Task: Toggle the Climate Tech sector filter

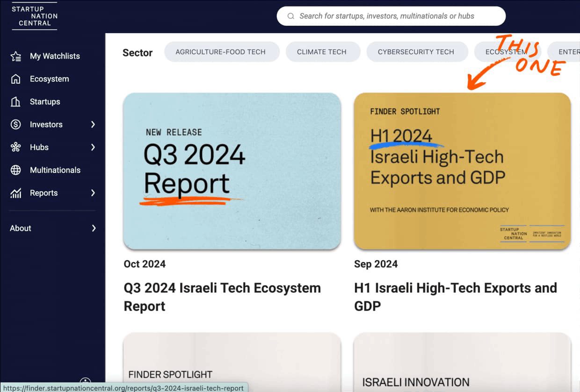Action: pyautogui.click(x=322, y=52)
